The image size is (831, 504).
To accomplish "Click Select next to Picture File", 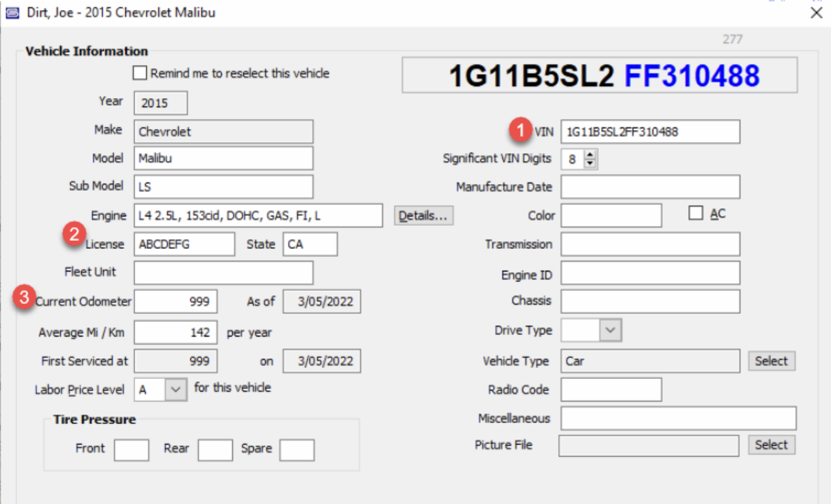I will [772, 445].
